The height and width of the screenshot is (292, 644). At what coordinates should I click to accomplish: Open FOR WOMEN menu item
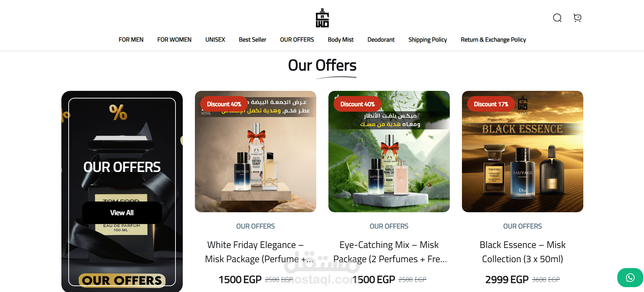click(x=174, y=40)
